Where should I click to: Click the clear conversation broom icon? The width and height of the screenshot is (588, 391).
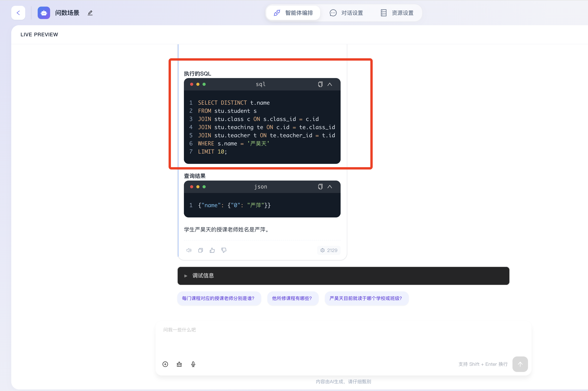point(179,364)
